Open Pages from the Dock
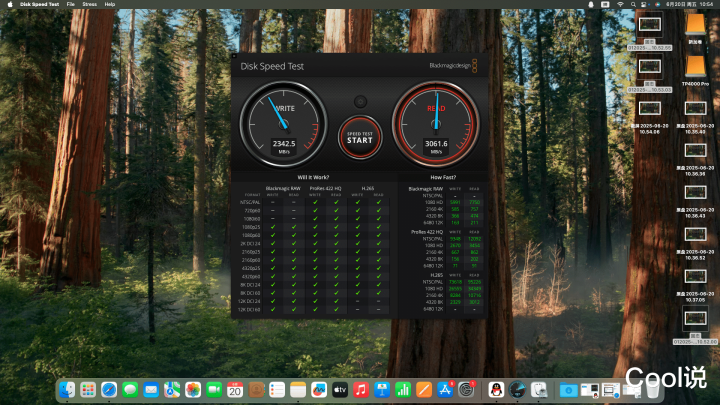Screen dimensions: 720x405 424,390
